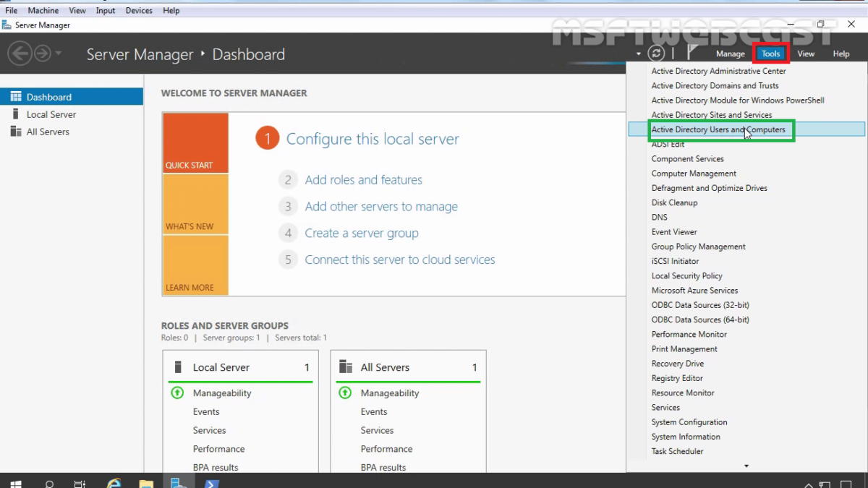868x488 pixels.
Task: Open the VirtualBox Input menu
Action: click(x=106, y=11)
